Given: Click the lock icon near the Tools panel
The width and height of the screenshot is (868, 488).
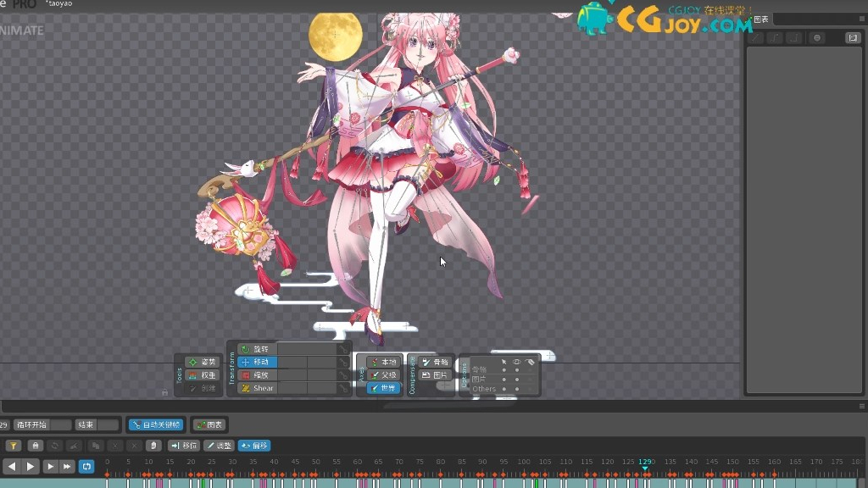Looking at the screenshot, I should point(165,392).
